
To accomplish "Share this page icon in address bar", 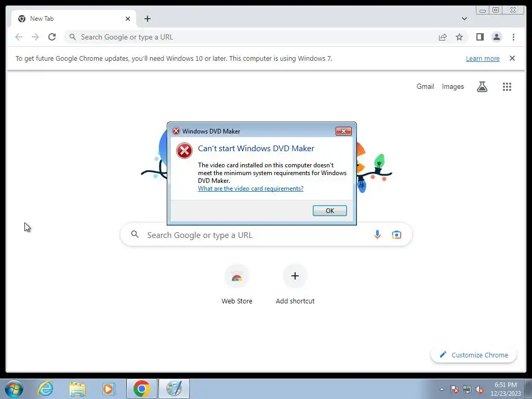I will (x=443, y=37).
